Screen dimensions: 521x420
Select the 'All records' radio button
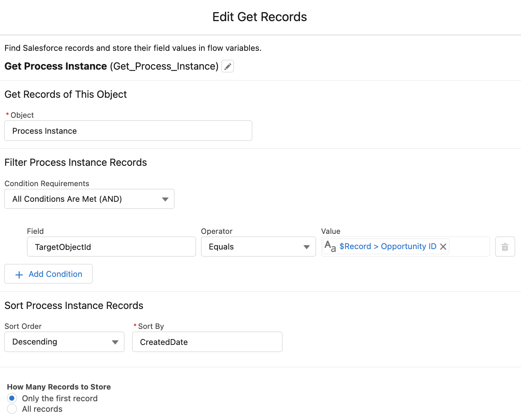(12, 409)
